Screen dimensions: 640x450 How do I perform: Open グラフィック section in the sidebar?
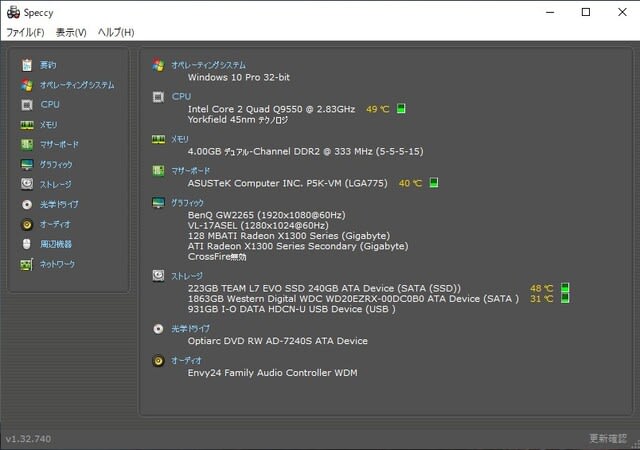coord(56,165)
